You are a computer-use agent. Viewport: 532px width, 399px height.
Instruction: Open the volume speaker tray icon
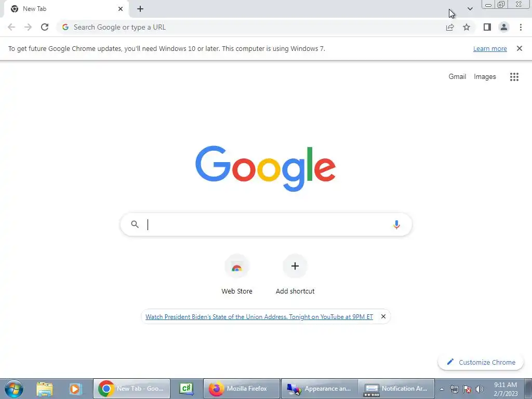tap(480, 389)
